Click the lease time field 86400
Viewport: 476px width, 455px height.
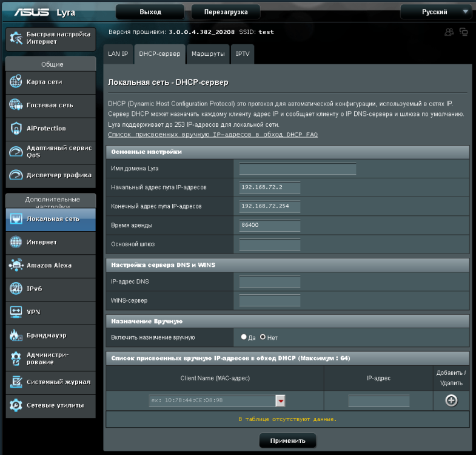coord(270,225)
